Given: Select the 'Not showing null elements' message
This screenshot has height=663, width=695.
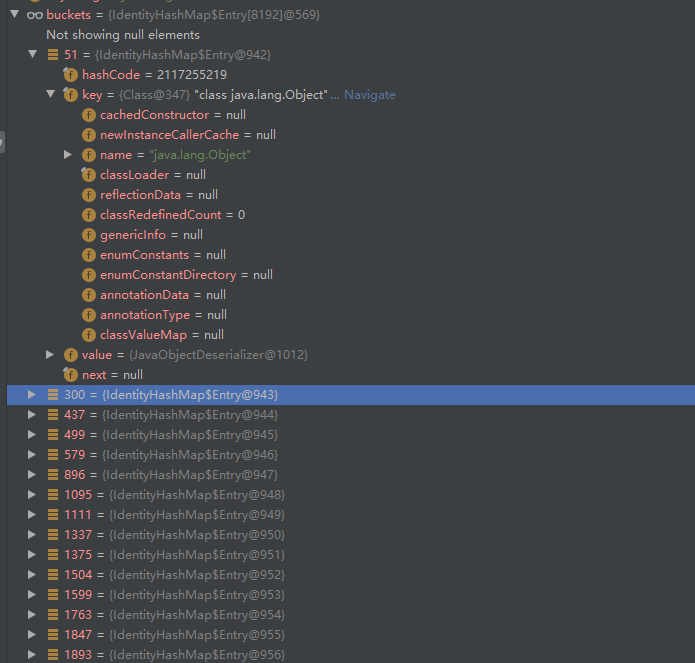Looking at the screenshot, I should tap(123, 35).
